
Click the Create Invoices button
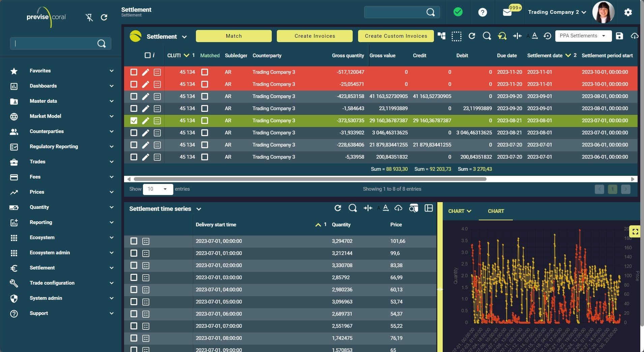click(315, 36)
